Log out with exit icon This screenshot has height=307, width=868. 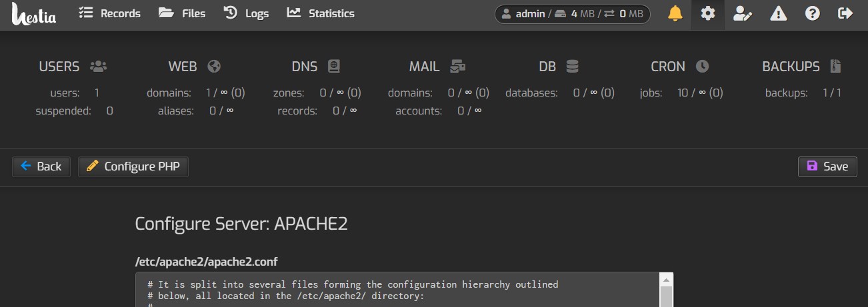pyautogui.click(x=845, y=13)
